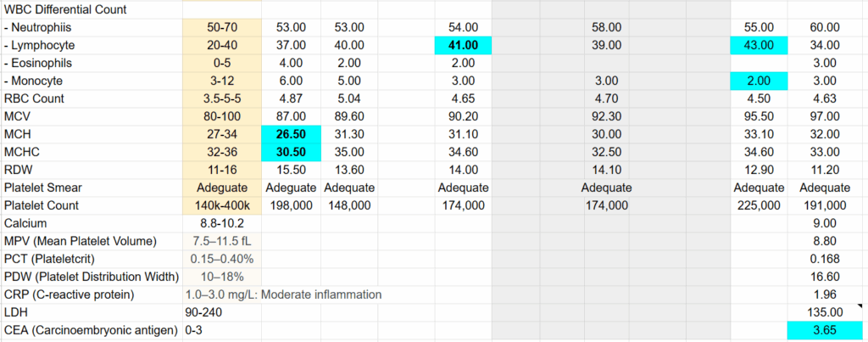Select the CRP moderate inflammation reference cell
Viewport: 868px width, 342px height.
tap(283, 294)
